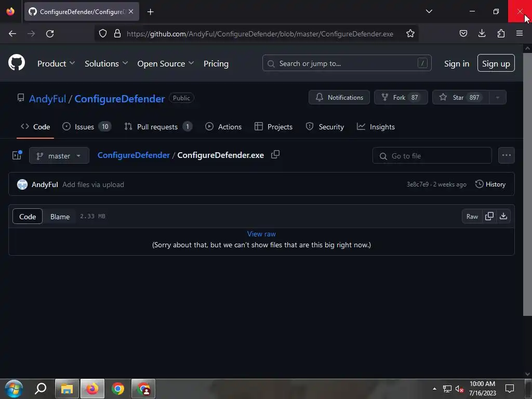This screenshot has width=532, height=399.
Task: Click the taskbar search magnifier
Action: pos(41,389)
